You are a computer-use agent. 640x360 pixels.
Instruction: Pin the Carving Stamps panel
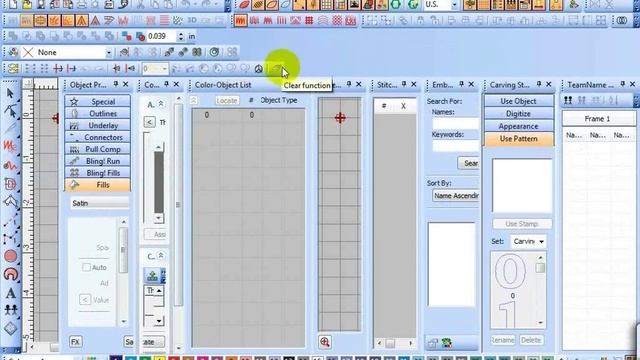(x=539, y=84)
